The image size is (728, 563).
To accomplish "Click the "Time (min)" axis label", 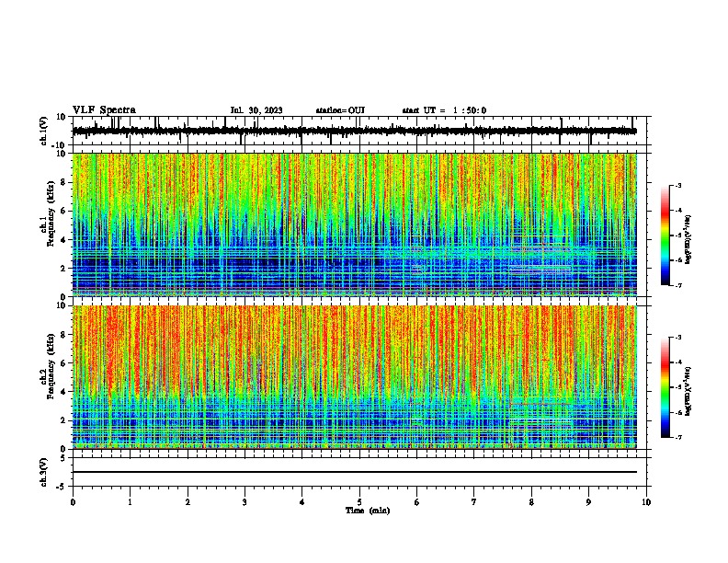I will tap(368, 511).
